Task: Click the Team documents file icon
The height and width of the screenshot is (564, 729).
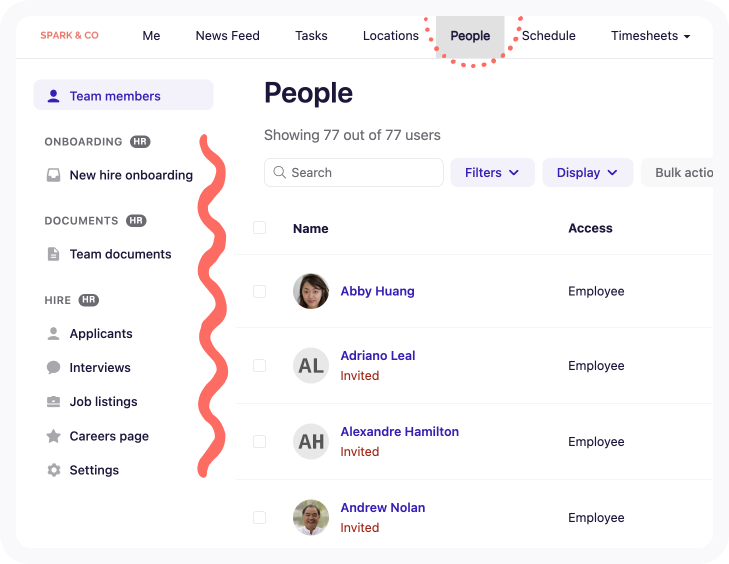Action: click(53, 254)
